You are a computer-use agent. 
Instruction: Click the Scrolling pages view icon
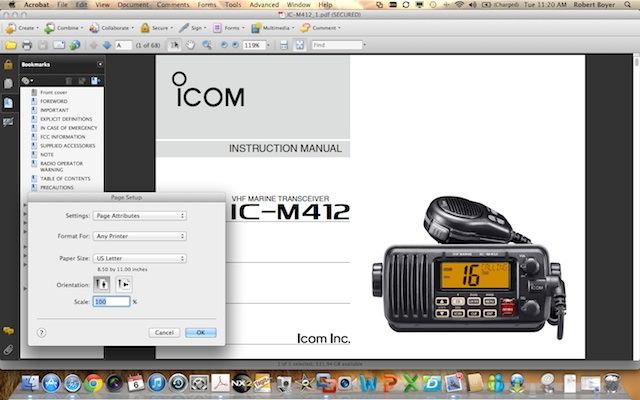[x=284, y=45]
